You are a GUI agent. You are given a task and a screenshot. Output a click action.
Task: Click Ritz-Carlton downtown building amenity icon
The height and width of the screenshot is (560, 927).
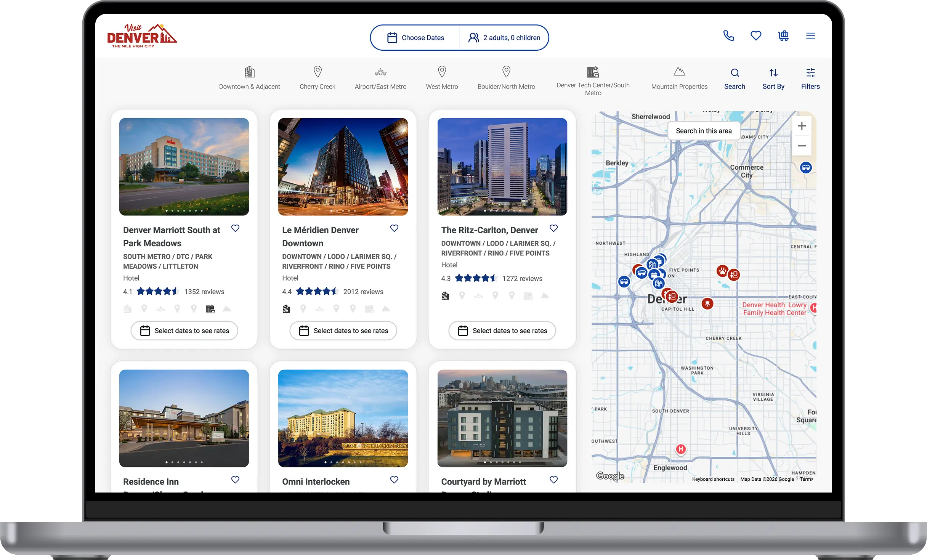445,295
